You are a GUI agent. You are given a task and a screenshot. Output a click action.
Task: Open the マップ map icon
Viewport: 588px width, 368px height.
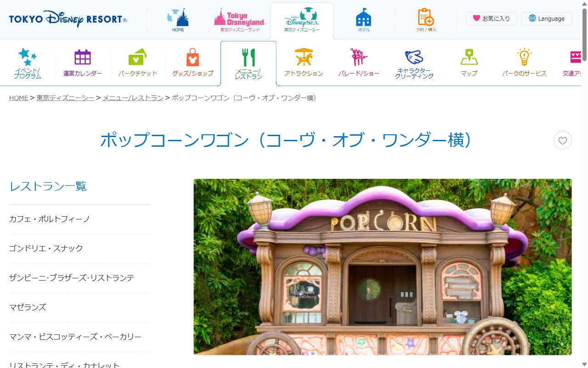click(x=469, y=63)
